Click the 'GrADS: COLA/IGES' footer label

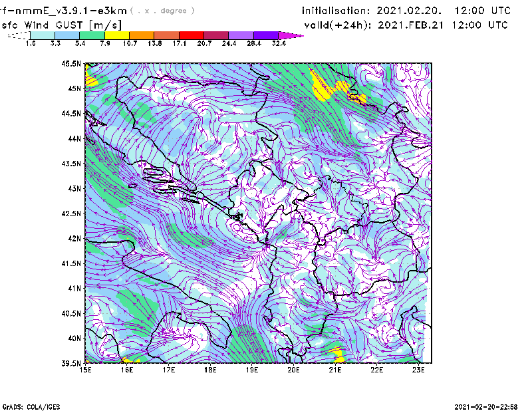coord(31,407)
